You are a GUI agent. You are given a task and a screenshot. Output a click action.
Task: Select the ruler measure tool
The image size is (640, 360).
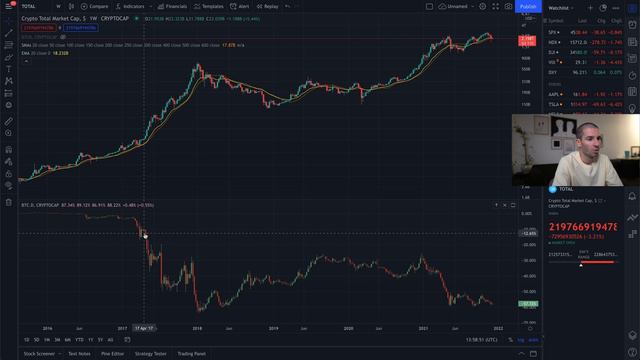click(9, 121)
